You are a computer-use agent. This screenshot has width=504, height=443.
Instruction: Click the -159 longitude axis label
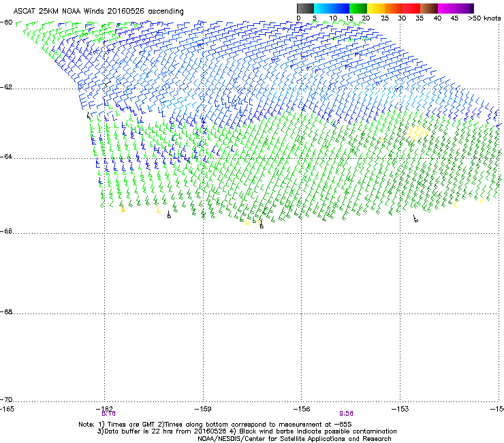coord(203,409)
